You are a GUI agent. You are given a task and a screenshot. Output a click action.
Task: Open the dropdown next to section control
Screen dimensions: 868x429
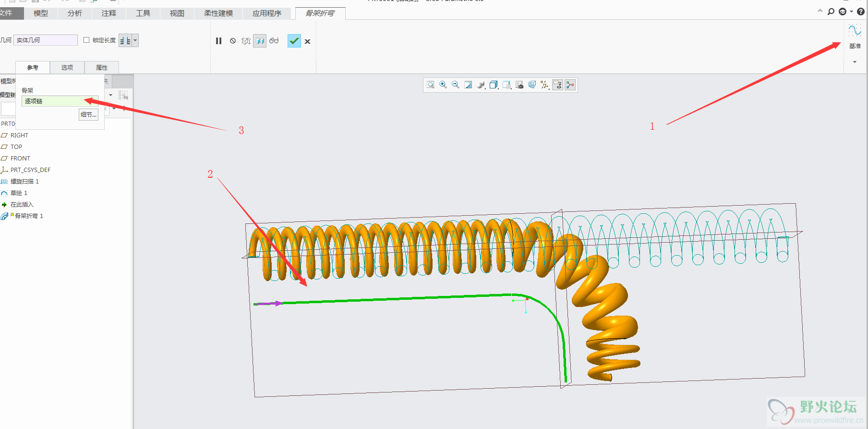pos(135,41)
